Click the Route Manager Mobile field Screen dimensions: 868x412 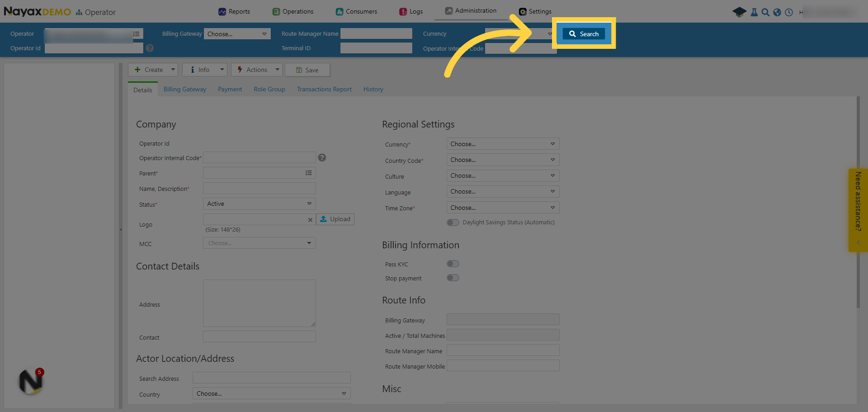pyautogui.click(x=503, y=365)
